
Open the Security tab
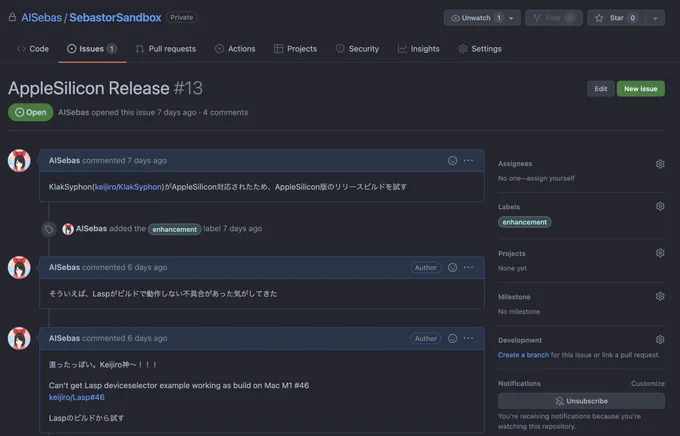[357, 49]
